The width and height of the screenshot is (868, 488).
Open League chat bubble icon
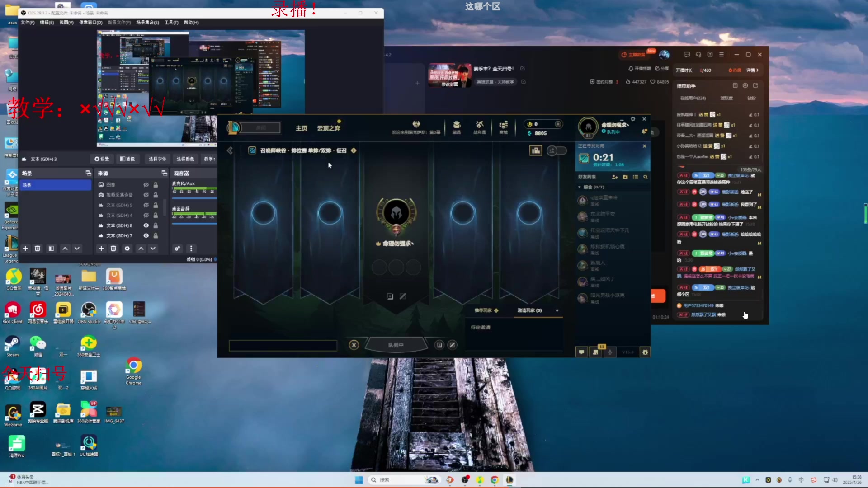pyautogui.click(x=581, y=352)
